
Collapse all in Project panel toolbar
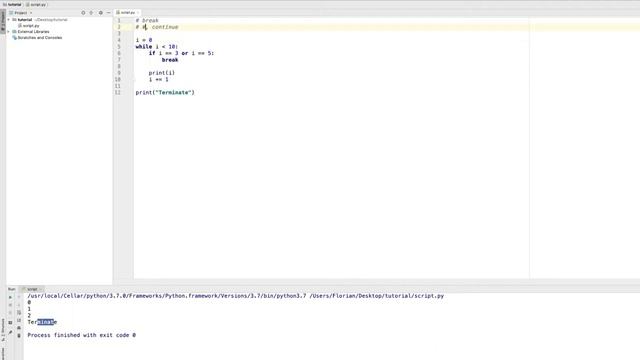point(91,13)
